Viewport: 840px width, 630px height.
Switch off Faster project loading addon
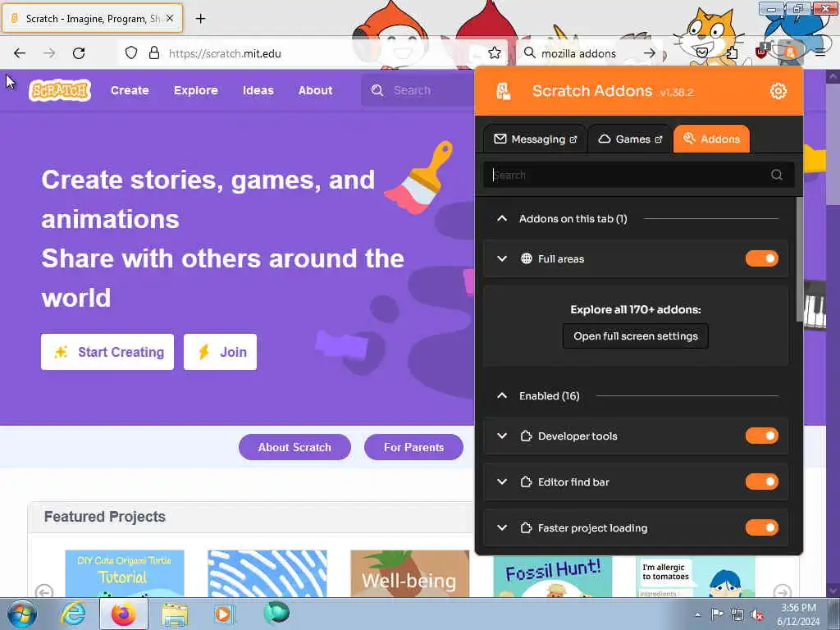pyautogui.click(x=762, y=527)
